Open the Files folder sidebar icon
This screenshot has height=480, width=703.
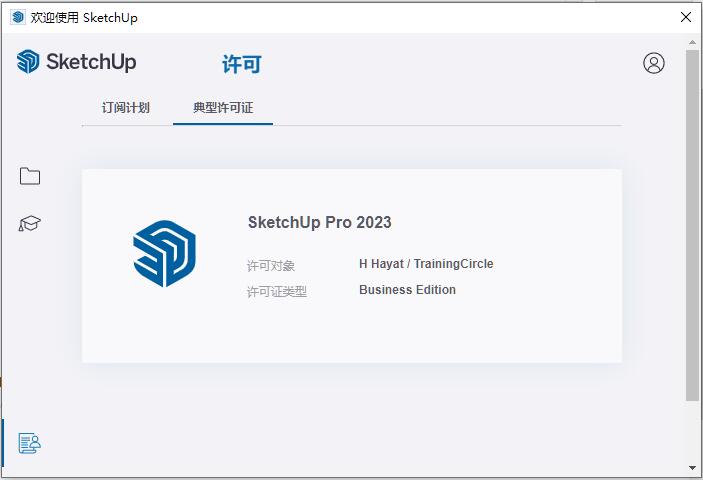pos(30,176)
